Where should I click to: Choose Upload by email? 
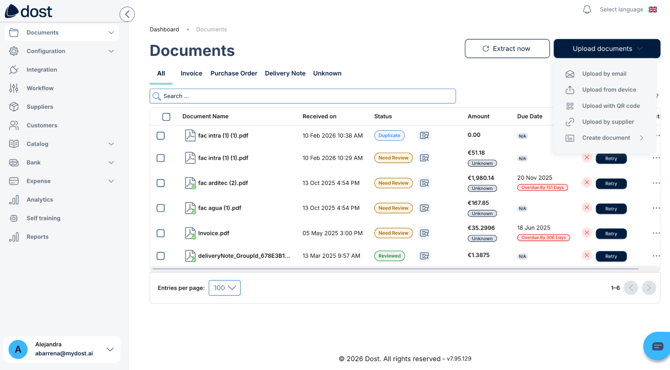tap(605, 74)
